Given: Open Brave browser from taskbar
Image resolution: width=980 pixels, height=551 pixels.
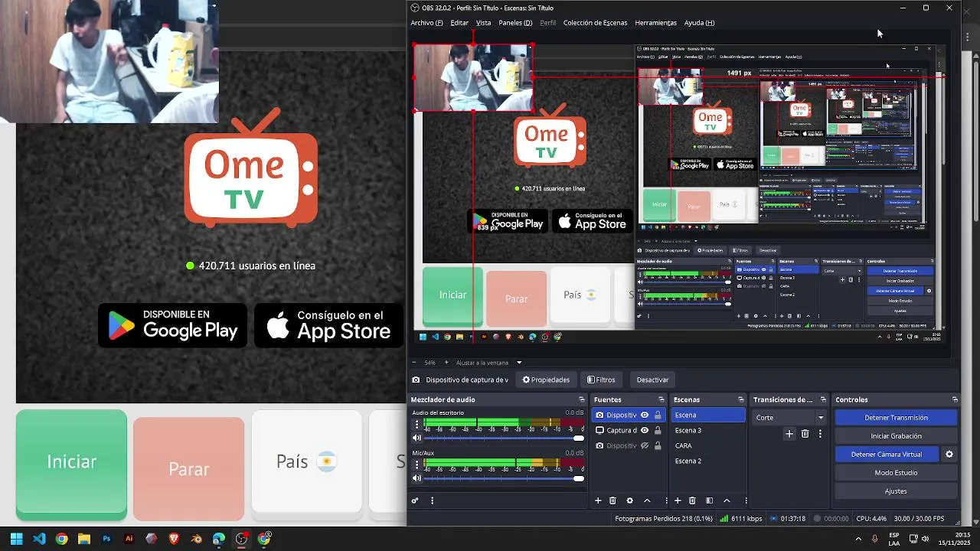Looking at the screenshot, I should (174, 539).
